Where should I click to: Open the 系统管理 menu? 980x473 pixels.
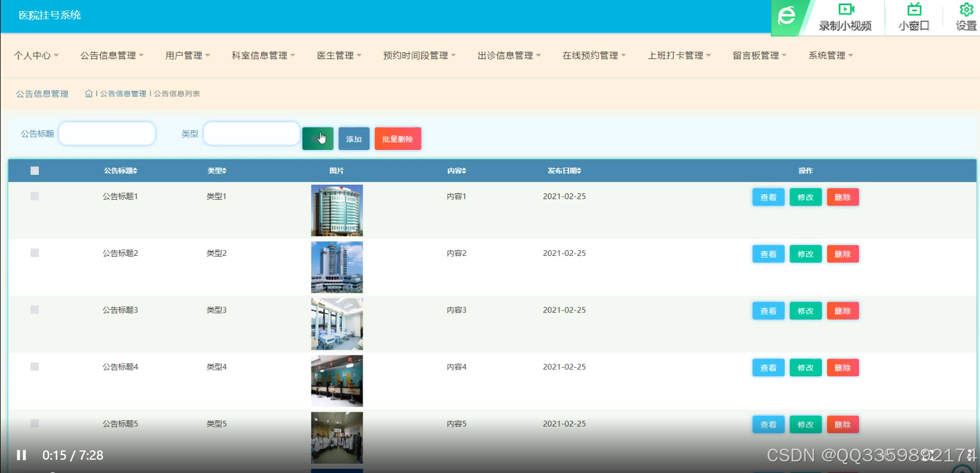[x=831, y=56]
